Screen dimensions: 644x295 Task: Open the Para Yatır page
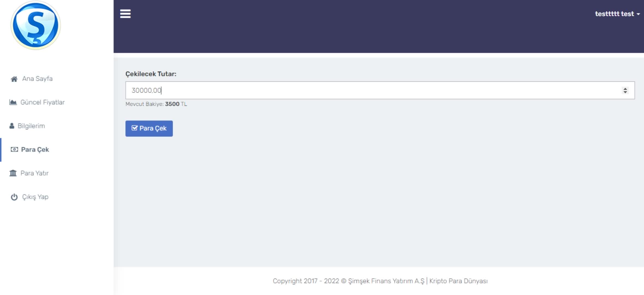pyautogui.click(x=35, y=173)
